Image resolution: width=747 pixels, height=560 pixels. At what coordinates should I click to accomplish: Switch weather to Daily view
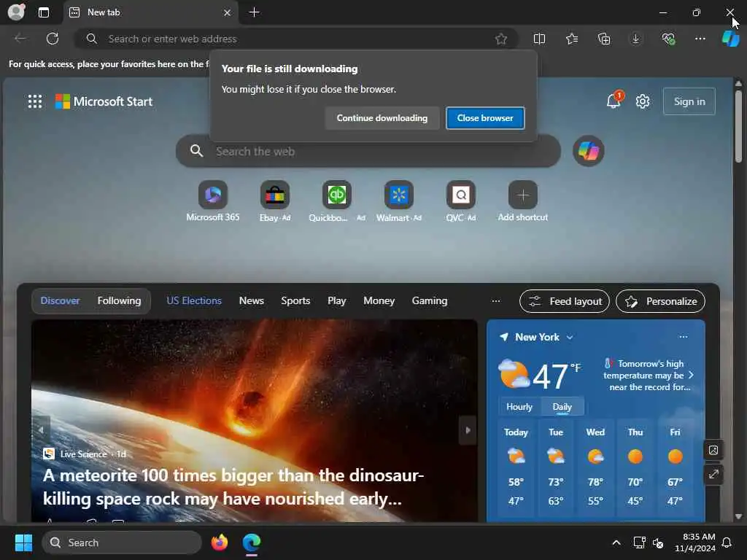[x=562, y=407]
